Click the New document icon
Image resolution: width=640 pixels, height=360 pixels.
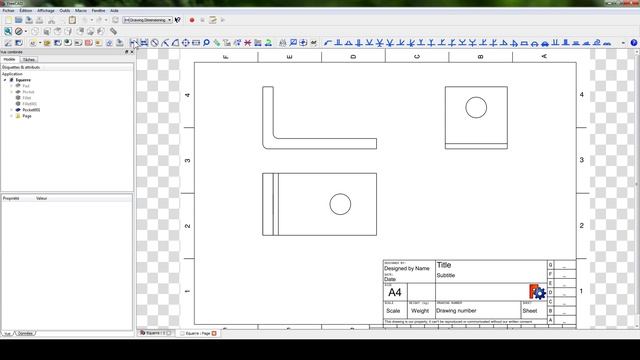click(9, 20)
